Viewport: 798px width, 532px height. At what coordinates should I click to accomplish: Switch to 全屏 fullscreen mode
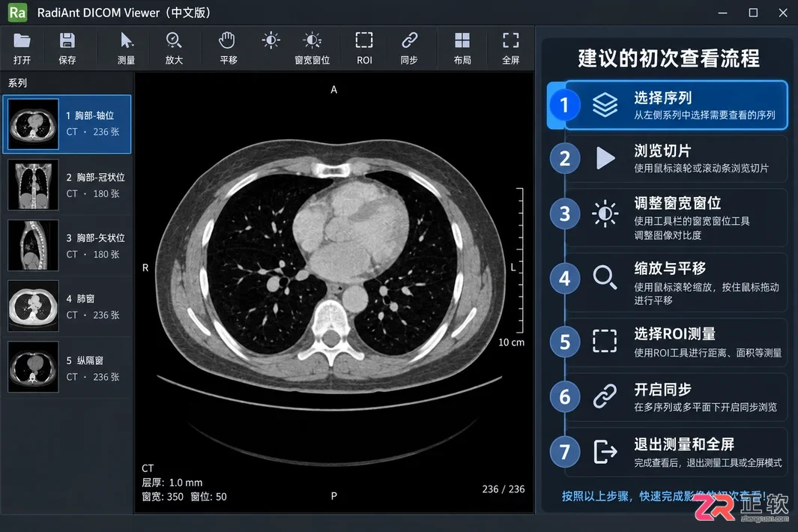pos(510,40)
